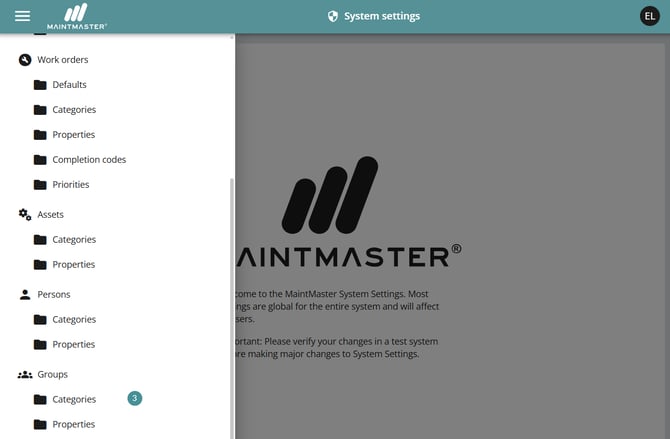The image size is (670, 439).
Task: Open Work orders Defaults folder
Action: point(69,85)
